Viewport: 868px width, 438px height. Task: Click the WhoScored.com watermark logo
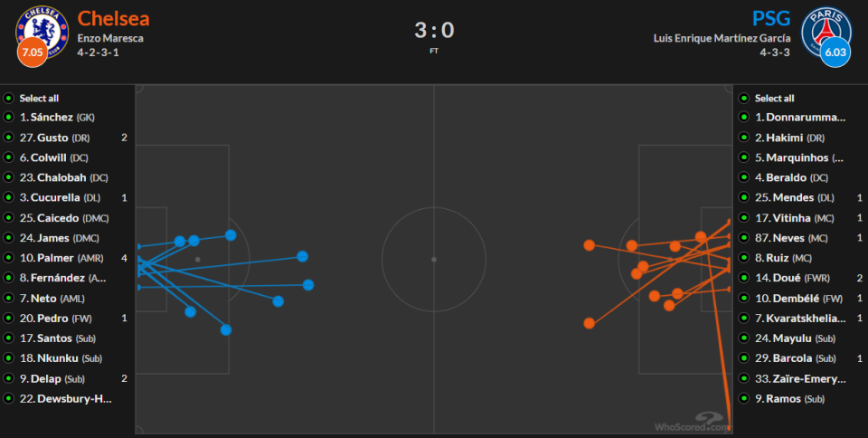point(692,423)
